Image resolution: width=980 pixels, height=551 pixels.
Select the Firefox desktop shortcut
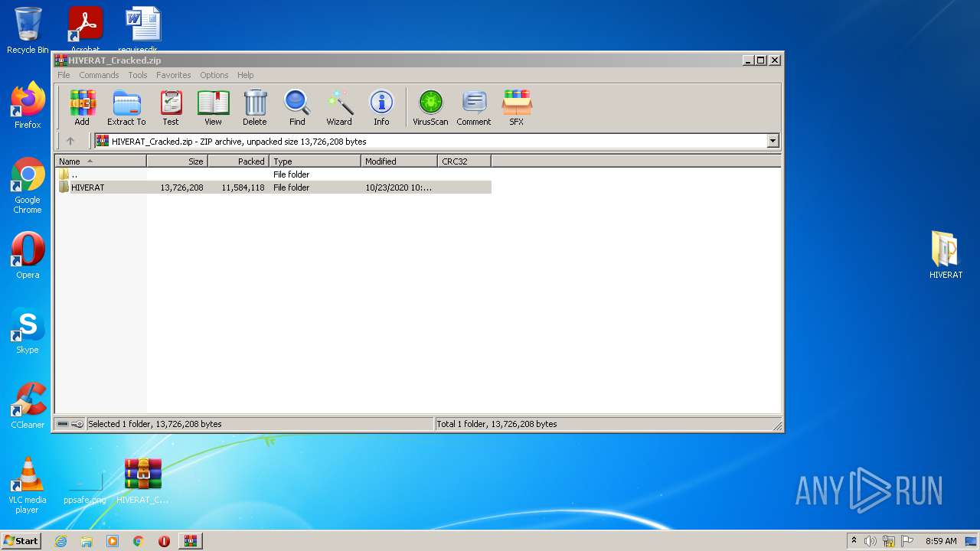[x=28, y=106]
